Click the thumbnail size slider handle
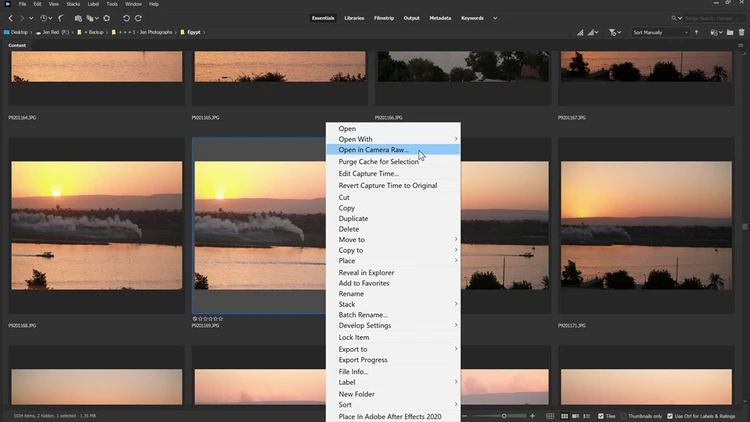The image size is (750, 422). click(x=504, y=416)
